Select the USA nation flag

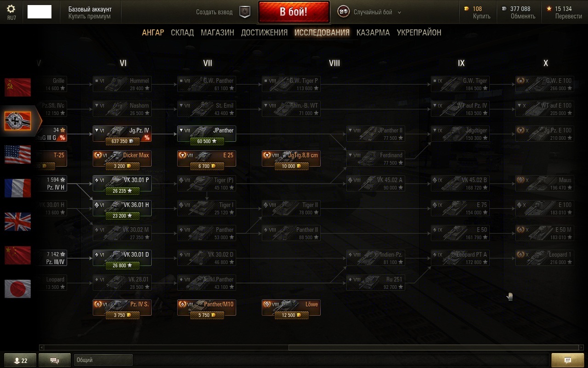click(17, 155)
